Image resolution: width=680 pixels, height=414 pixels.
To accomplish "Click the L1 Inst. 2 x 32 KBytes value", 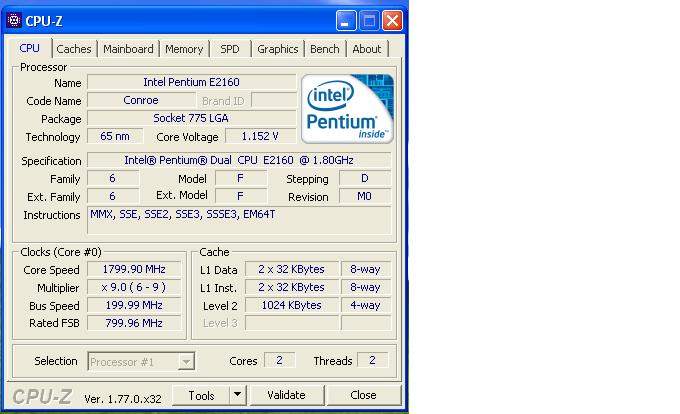I will (291, 287).
